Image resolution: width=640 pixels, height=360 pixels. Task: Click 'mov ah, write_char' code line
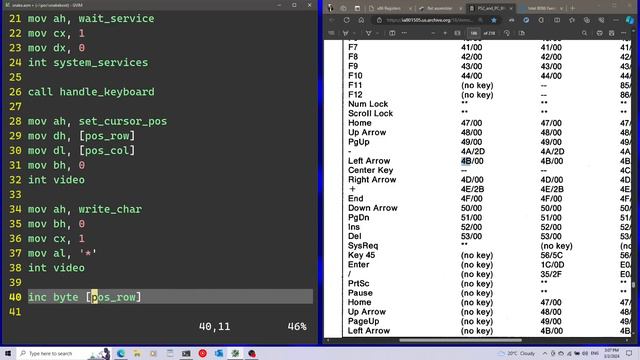click(x=84, y=209)
